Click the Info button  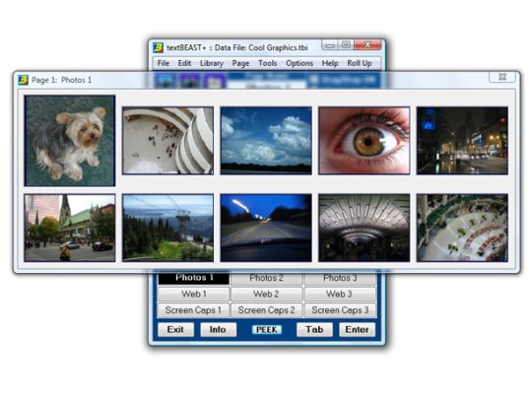tap(218, 329)
